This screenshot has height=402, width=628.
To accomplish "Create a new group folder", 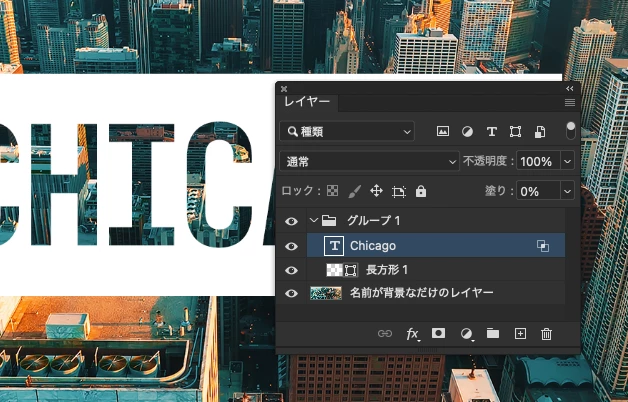I will (x=493, y=334).
